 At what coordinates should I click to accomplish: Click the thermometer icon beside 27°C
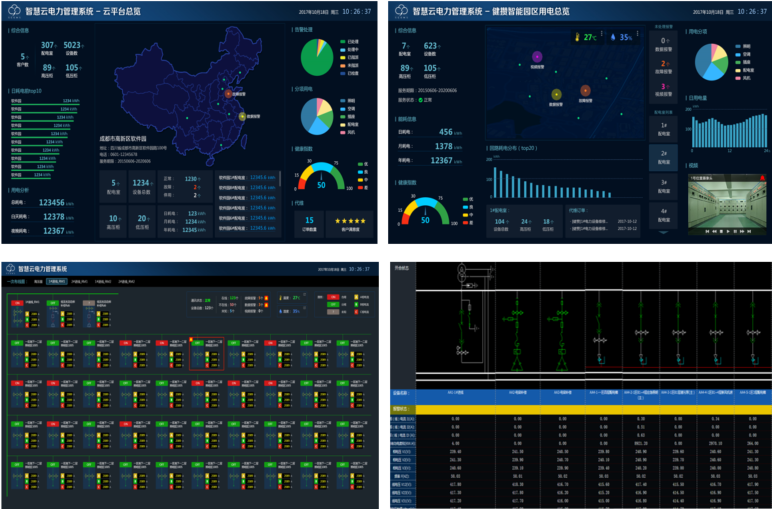coord(577,37)
